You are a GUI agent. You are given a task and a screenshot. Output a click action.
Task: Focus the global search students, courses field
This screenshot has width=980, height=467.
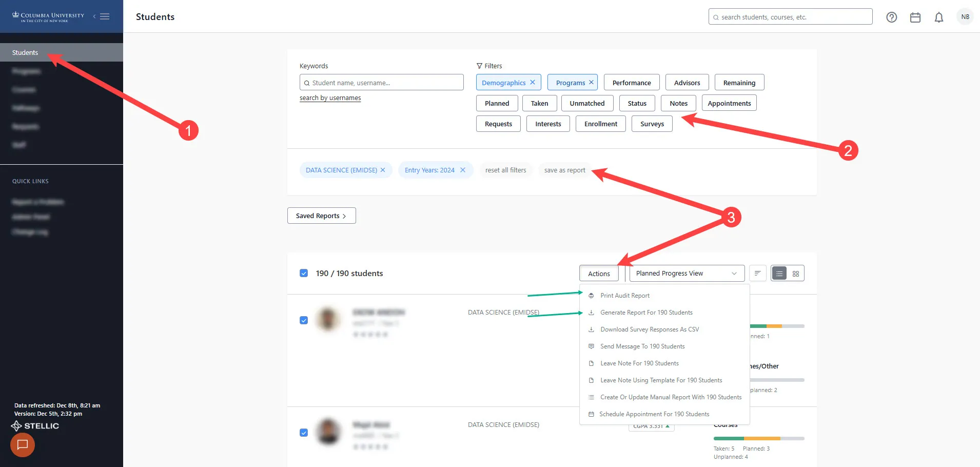[791, 17]
